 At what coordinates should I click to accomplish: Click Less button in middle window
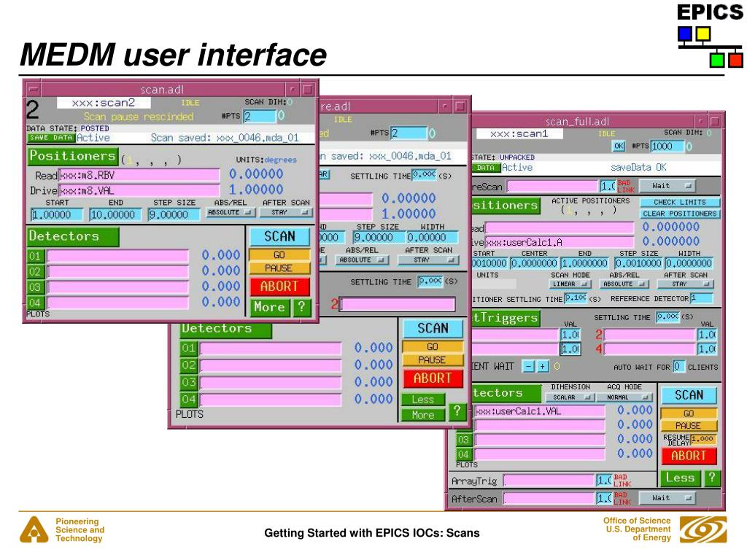pyautogui.click(x=423, y=400)
